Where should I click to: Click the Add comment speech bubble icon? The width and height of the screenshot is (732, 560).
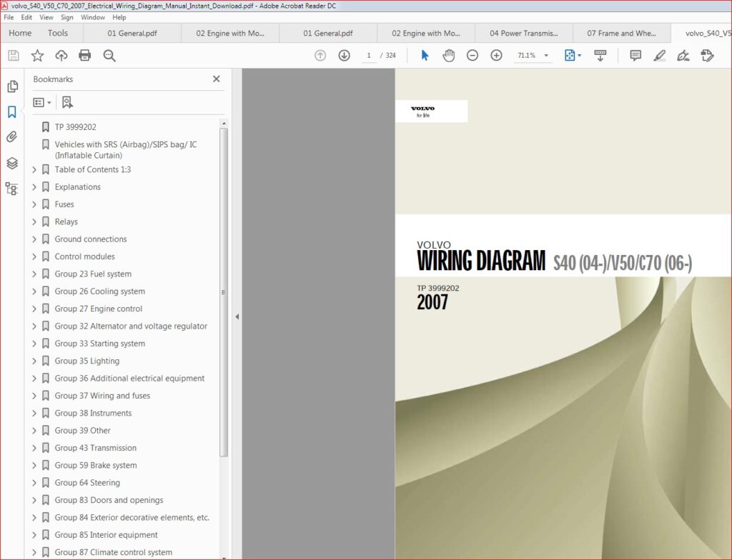[635, 56]
